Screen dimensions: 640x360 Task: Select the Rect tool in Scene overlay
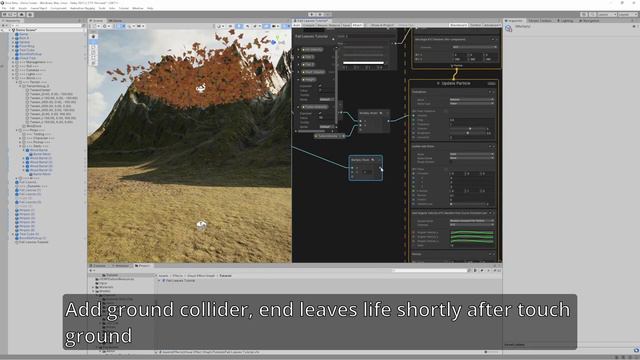(x=93, y=58)
